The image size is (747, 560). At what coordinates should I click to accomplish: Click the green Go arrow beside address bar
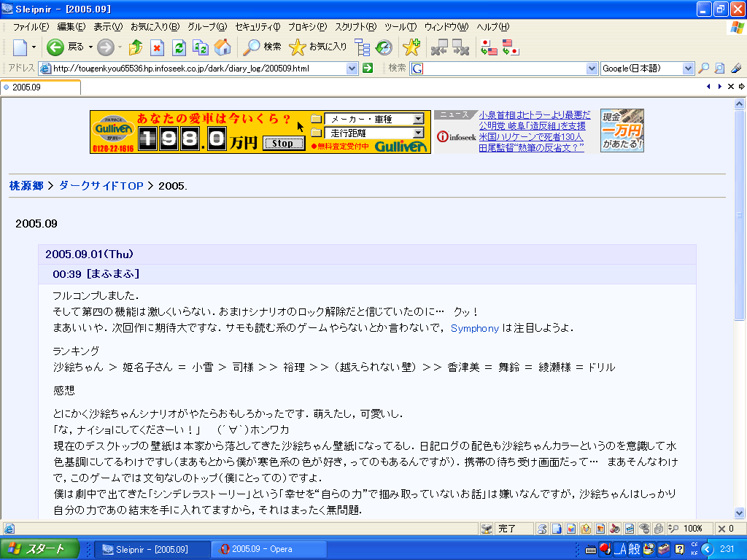(x=368, y=69)
